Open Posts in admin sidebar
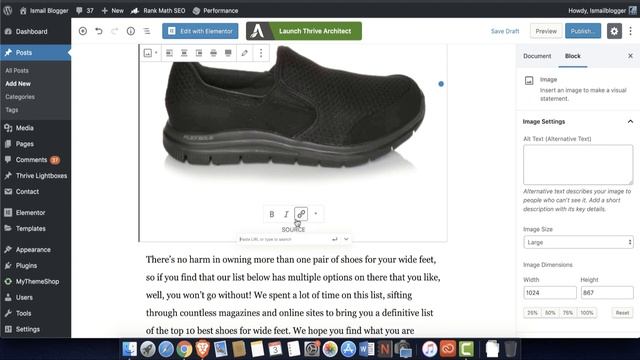The width and height of the screenshot is (640, 360). 36,53
